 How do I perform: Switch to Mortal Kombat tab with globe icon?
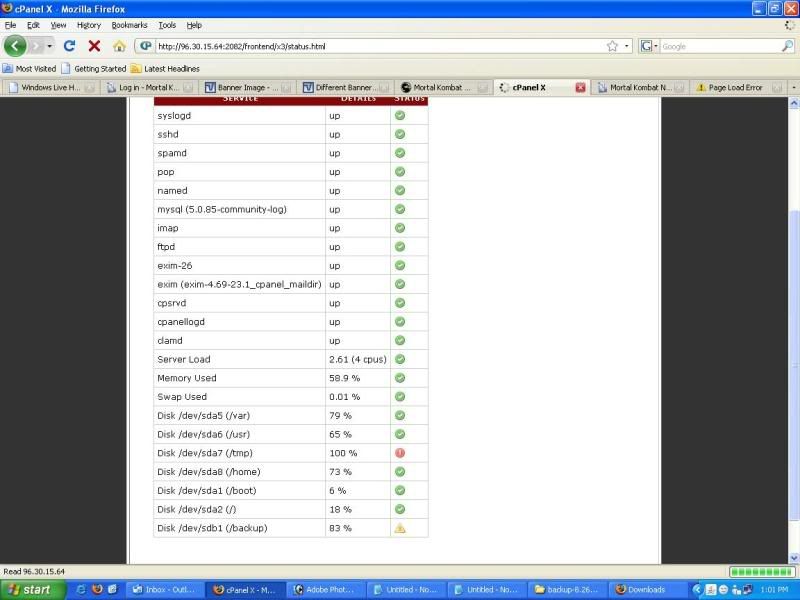click(x=443, y=88)
